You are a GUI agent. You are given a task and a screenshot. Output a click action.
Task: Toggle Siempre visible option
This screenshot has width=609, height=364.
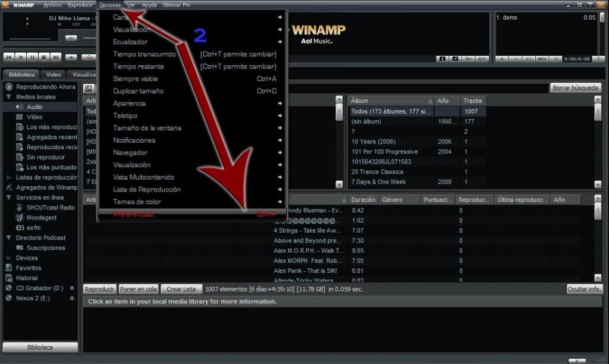pyautogui.click(x=193, y=79)
